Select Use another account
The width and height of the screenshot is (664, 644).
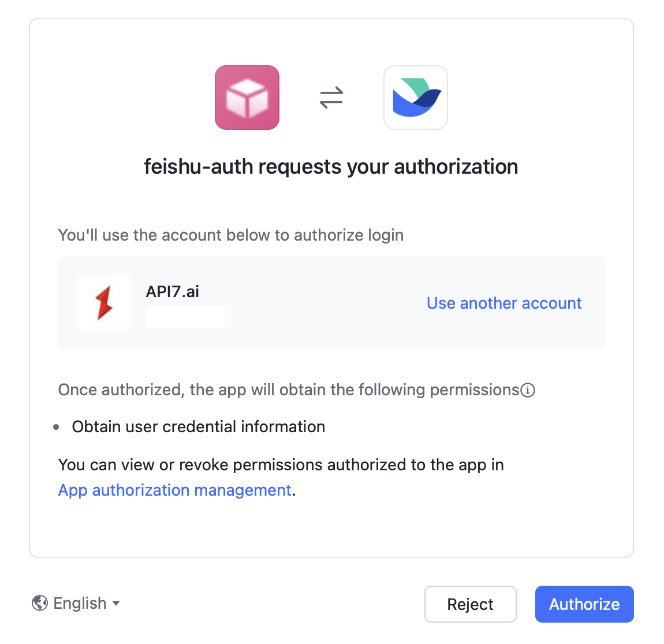tap(503, 303)
